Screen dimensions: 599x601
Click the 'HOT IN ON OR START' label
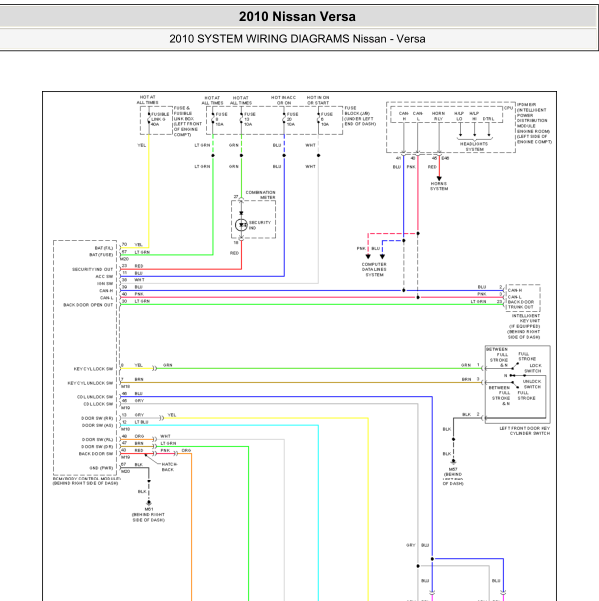pos(318,100)
